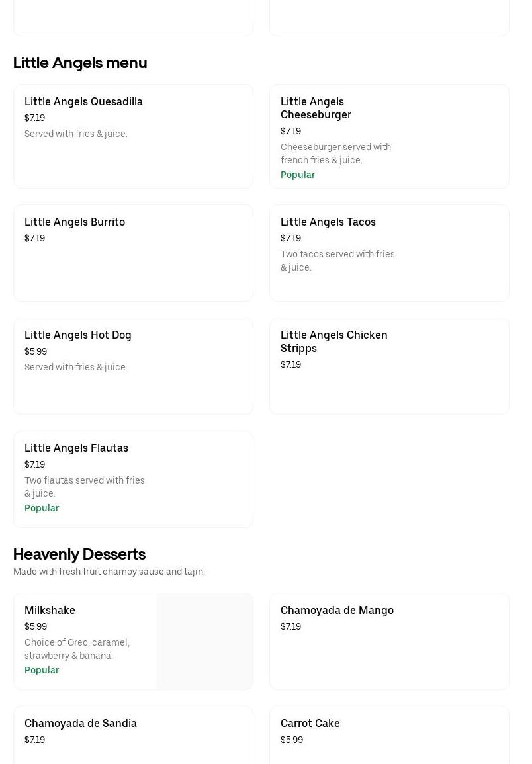Click the Popular tag under Flautas
Image resolution: width=532 pixels, height=764 pixels.
42,509
